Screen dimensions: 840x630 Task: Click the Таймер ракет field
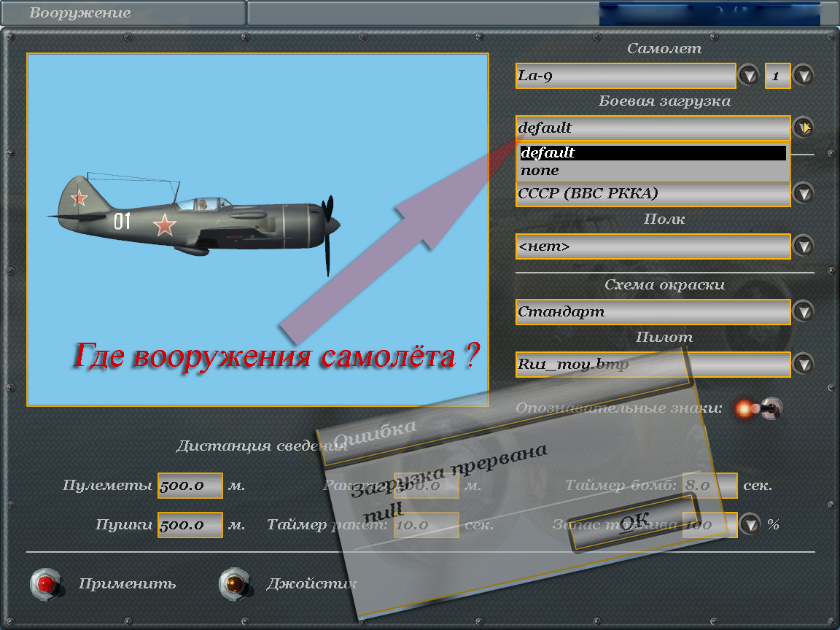427,524
